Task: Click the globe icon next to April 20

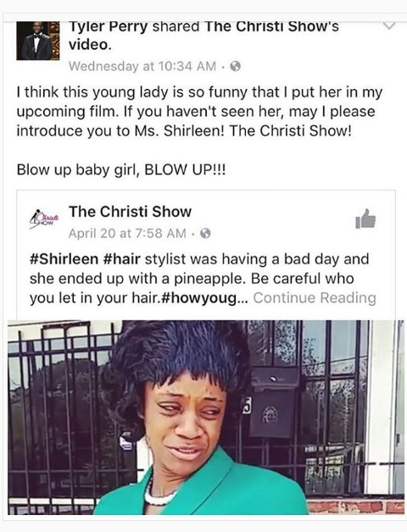Action: 205,234
